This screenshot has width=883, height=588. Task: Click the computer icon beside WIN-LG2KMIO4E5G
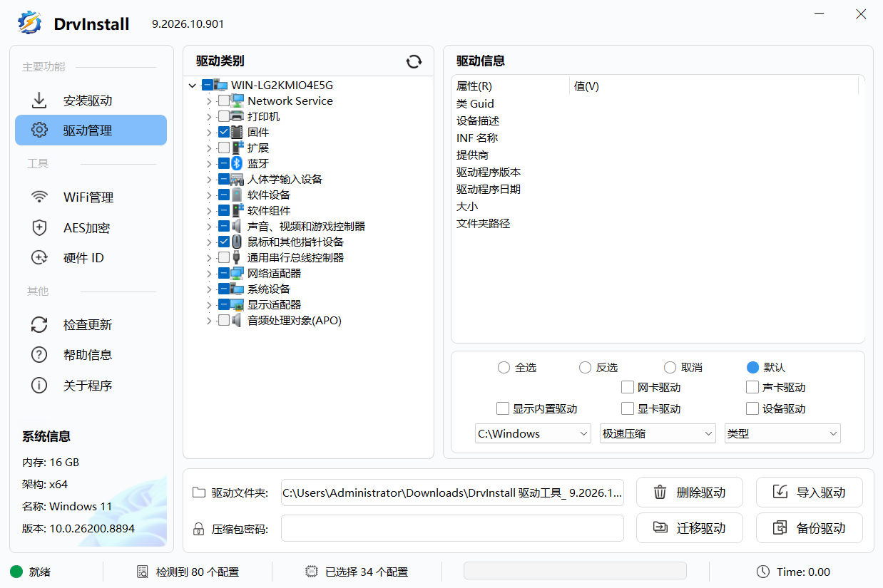point(220,85)
